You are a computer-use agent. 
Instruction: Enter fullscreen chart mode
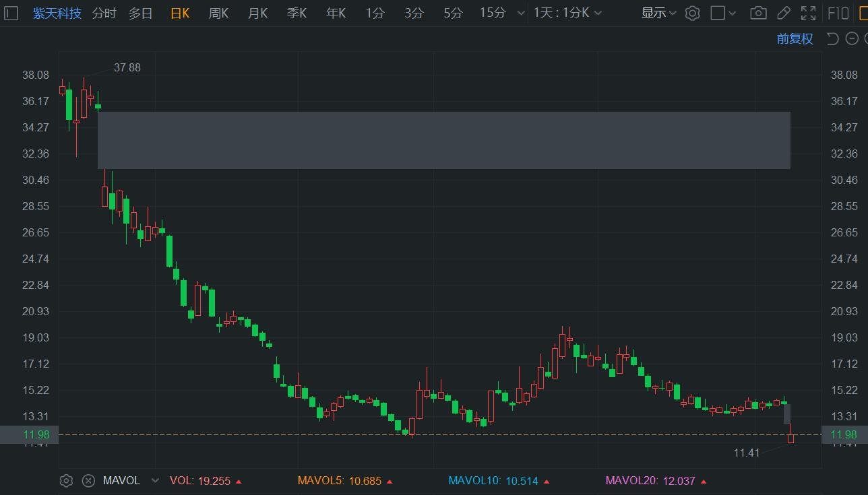coord(808,13)
